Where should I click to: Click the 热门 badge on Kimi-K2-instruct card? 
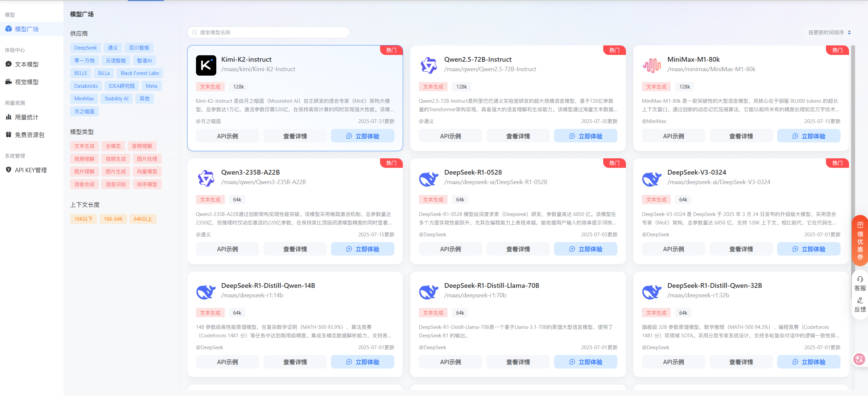click(391, 50)
